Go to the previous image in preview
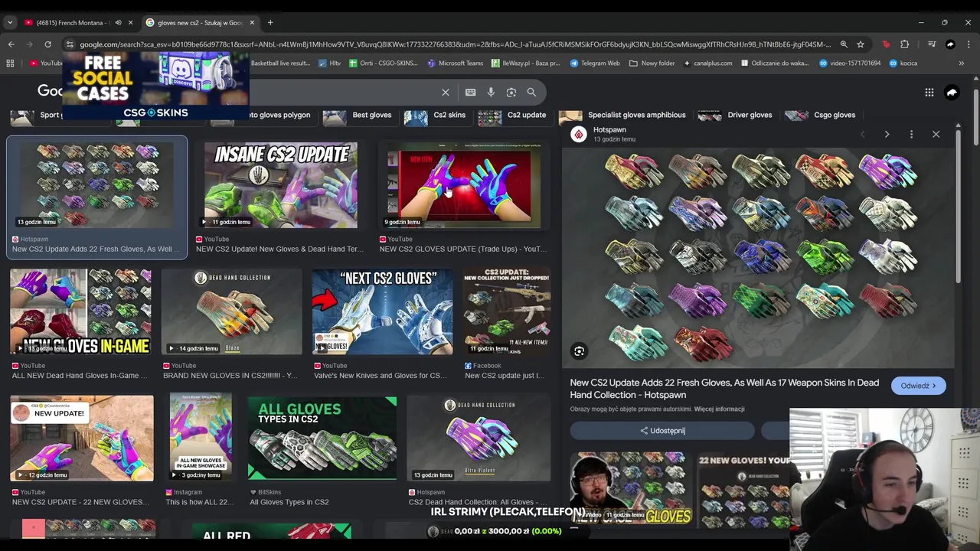This screenshot has width=980, height=551. pyautogui.click(x=862, y=134)
